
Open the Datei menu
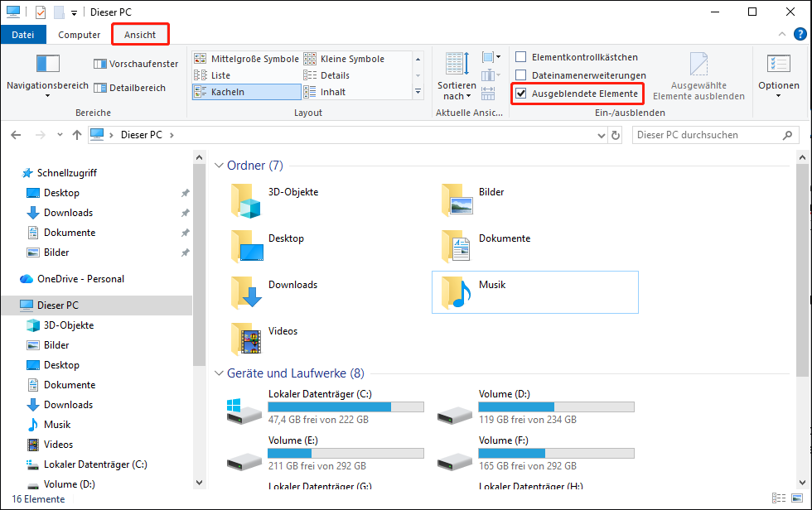tap(23, 35)
